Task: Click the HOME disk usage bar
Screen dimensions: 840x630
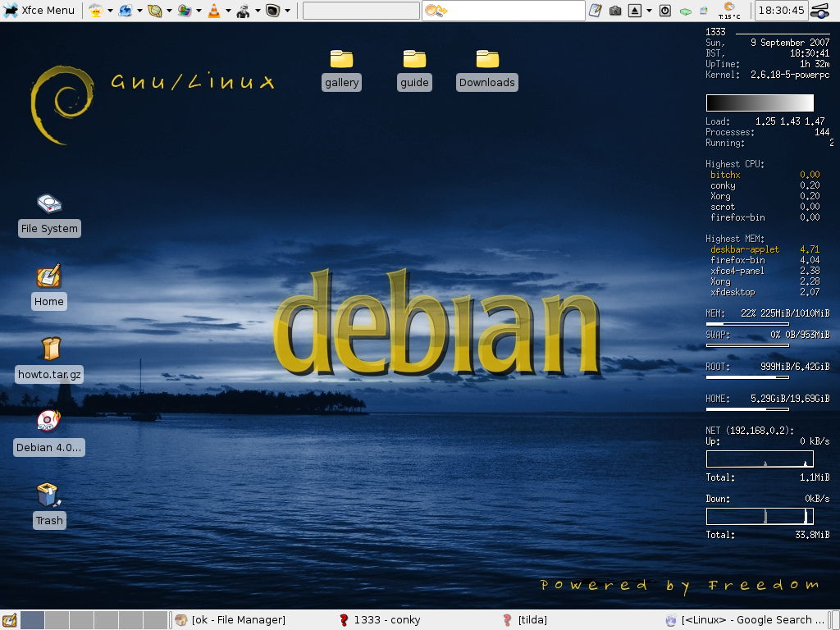Action: pos(747,409)
